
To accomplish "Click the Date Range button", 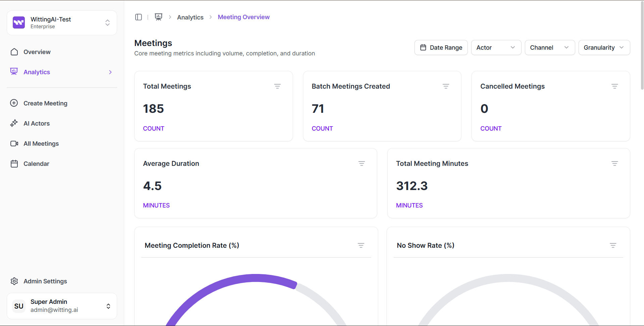I will point(441,48).
